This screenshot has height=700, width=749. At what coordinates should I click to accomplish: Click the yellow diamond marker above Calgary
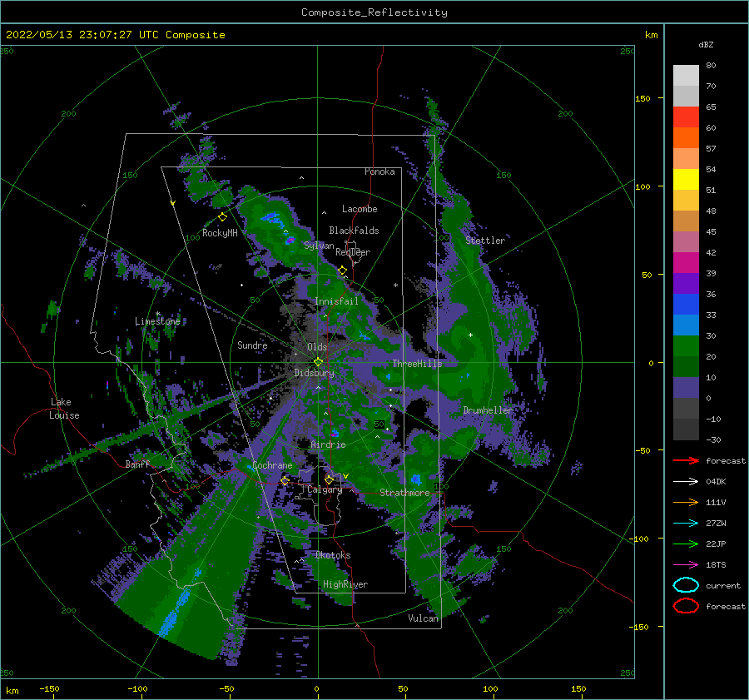tap(329, 479)
